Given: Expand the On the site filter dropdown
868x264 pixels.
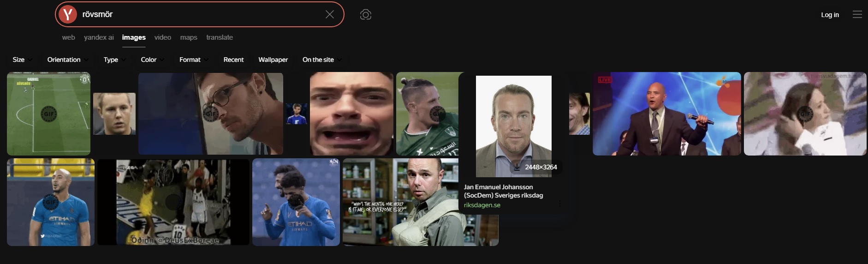Looking at the screenshot, I should (322, 60).
